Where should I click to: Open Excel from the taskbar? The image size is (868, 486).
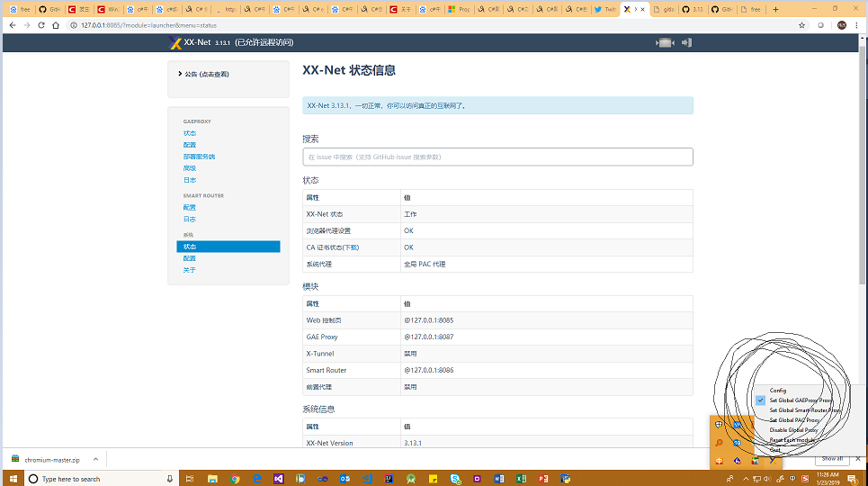[x=521, y=478]
